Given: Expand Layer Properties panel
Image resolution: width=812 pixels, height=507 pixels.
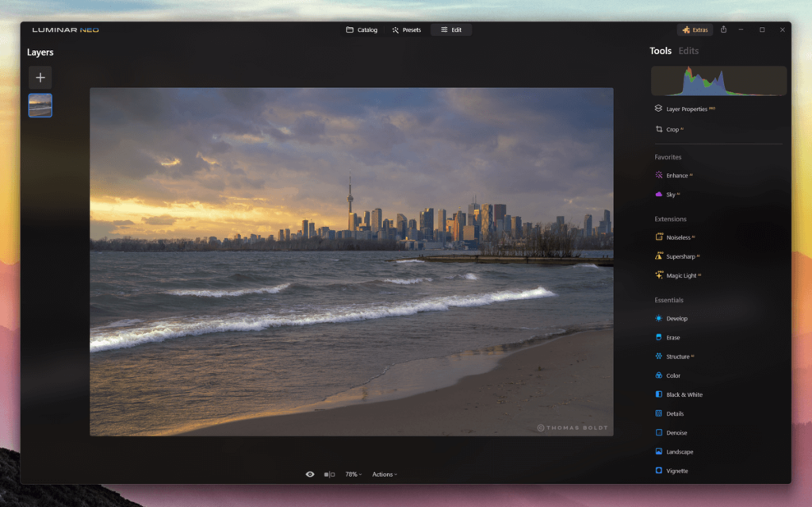Looking at the screenshot, I should coord(686,109).
